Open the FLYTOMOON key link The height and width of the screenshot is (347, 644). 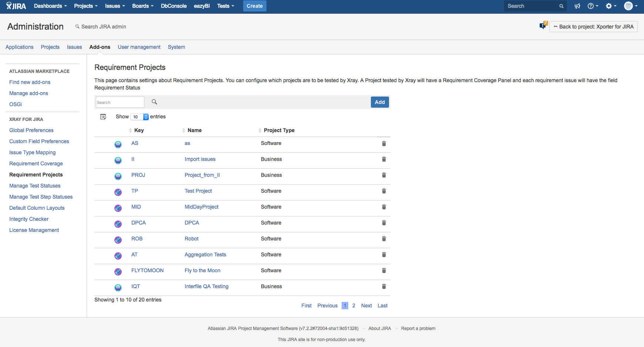coord(147,270)
